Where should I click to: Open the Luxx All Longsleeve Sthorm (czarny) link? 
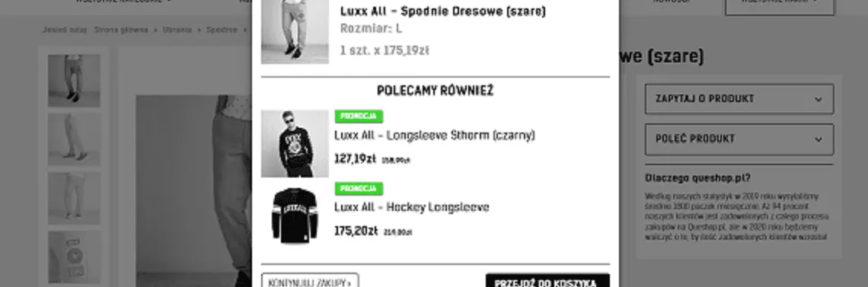click(435, 136)
